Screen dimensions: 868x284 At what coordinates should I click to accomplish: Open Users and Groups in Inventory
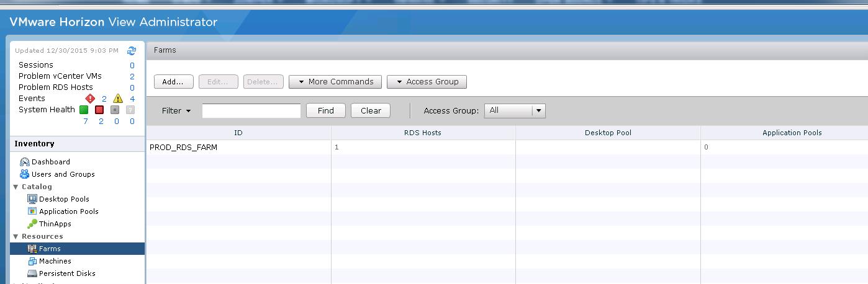point(63,174)
